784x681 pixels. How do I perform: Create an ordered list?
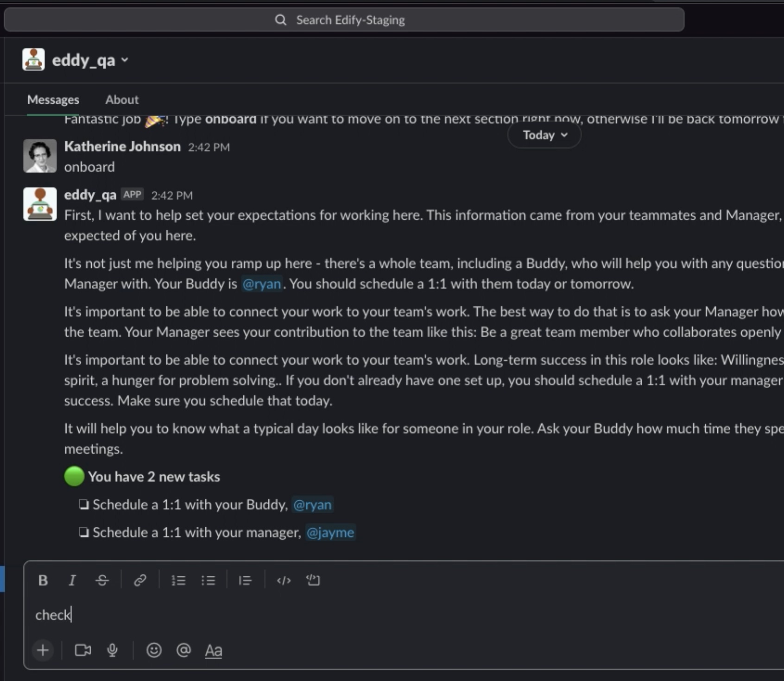(178, 580)
